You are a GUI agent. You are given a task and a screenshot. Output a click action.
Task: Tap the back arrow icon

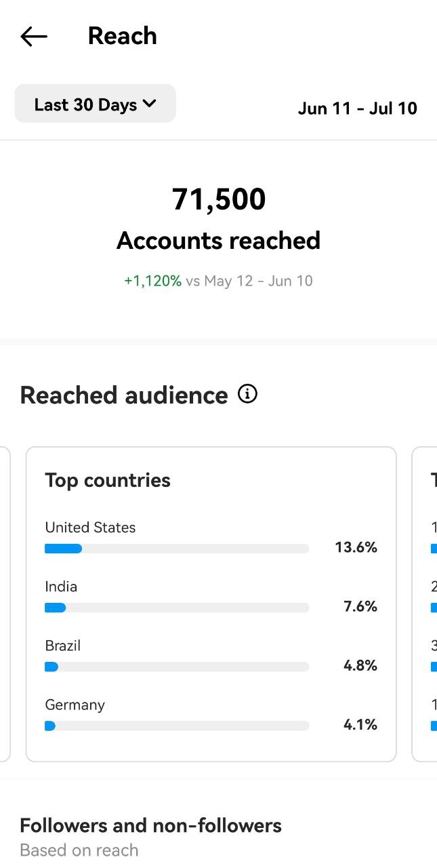point(34,37)
